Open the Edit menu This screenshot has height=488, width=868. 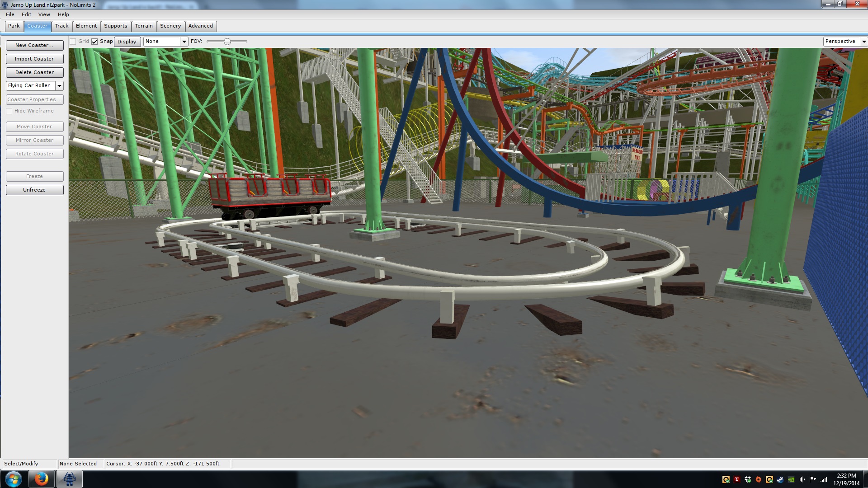pyautogui.click(x=26, y=14)
